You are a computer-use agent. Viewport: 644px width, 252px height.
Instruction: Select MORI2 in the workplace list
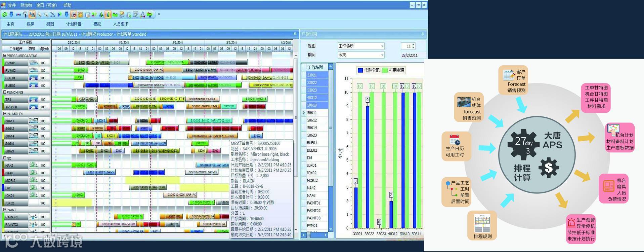point(317,180)
